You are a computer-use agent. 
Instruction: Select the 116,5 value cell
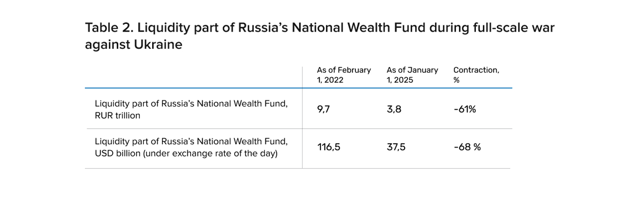pyautogui.click(x=329, y=148)
